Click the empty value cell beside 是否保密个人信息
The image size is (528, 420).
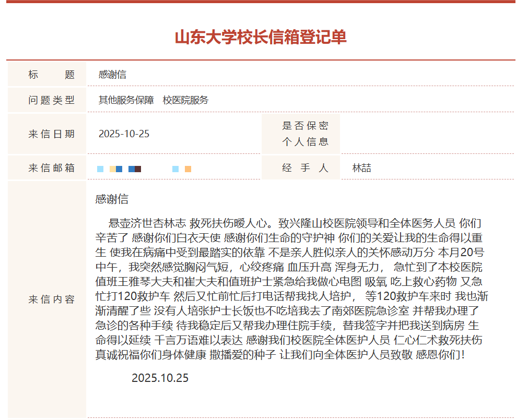pyautogui.click(x=426, y=134)
